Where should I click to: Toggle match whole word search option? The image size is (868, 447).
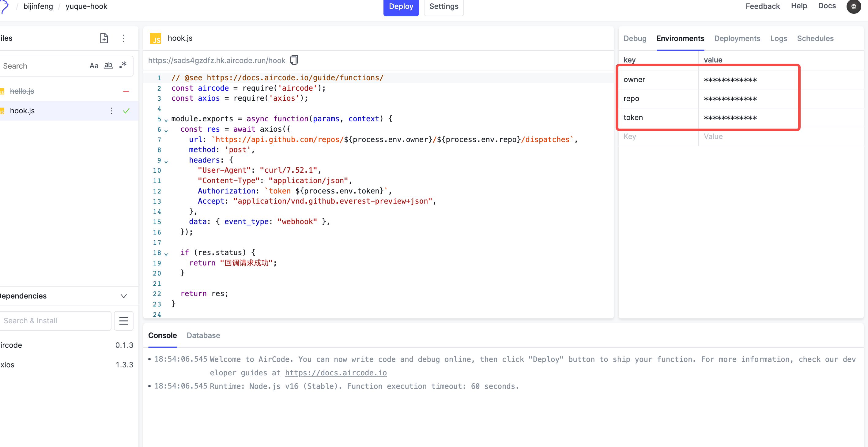[x=108, y=65]
